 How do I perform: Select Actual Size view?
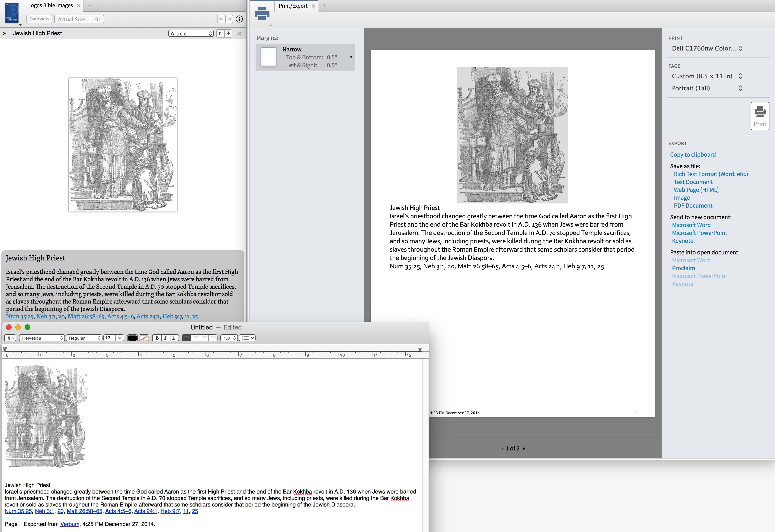coord(71,19)
